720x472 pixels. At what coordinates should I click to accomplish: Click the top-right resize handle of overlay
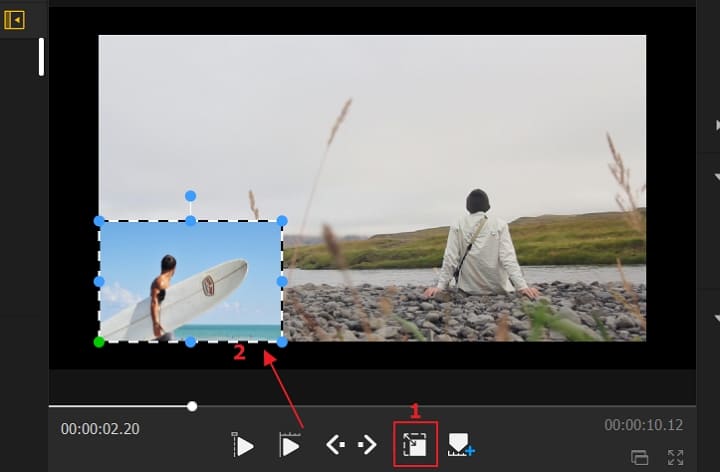pyautogui.click(x=282, y=221)
